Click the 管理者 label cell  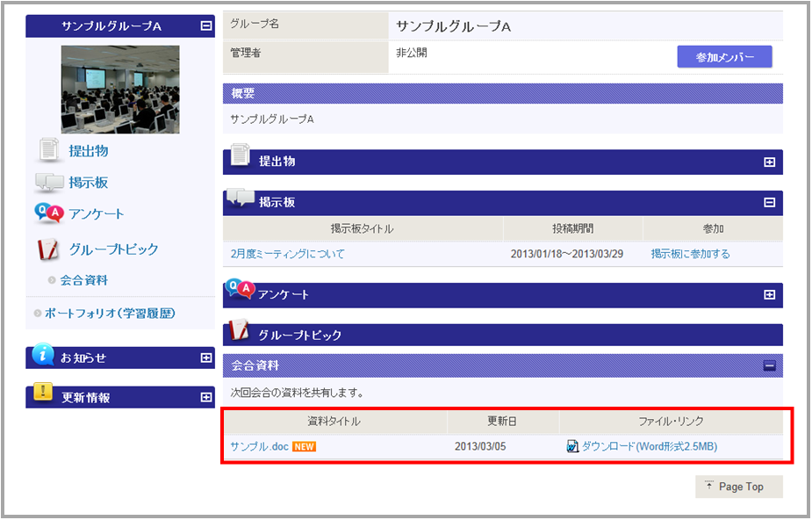click(x=305, y=56)
